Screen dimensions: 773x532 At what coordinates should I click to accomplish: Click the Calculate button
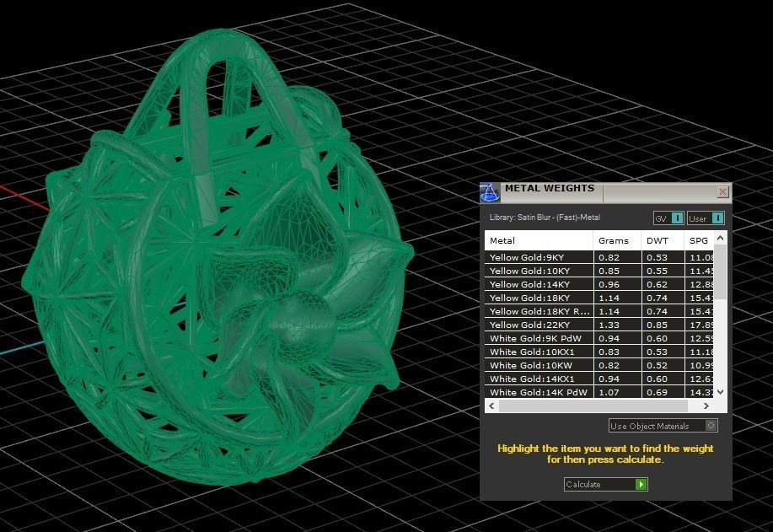point(605,484)
